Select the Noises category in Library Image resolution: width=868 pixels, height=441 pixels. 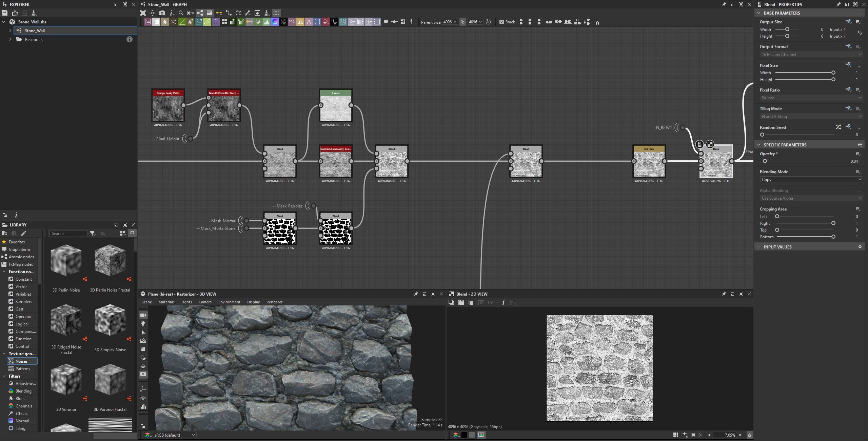click(x=22, y=361)
